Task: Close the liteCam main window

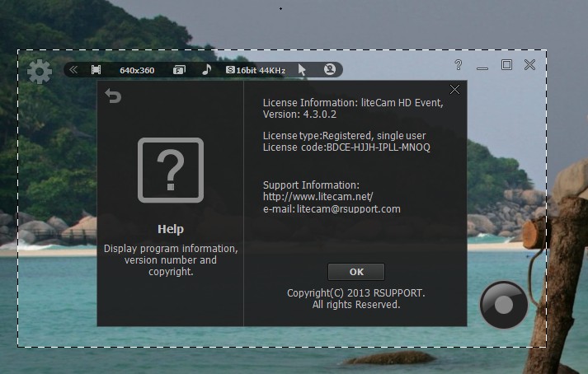Action: click(x=530, y=65)
